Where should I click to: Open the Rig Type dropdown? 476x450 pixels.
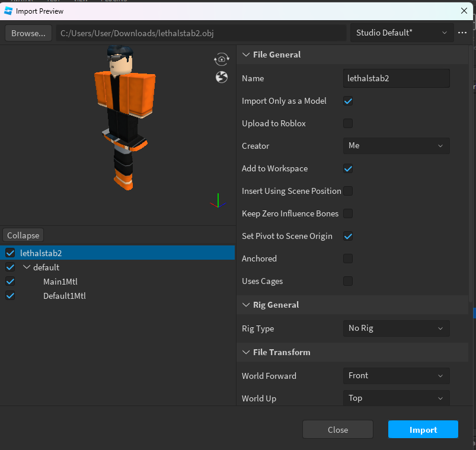[x=396, y=328]
